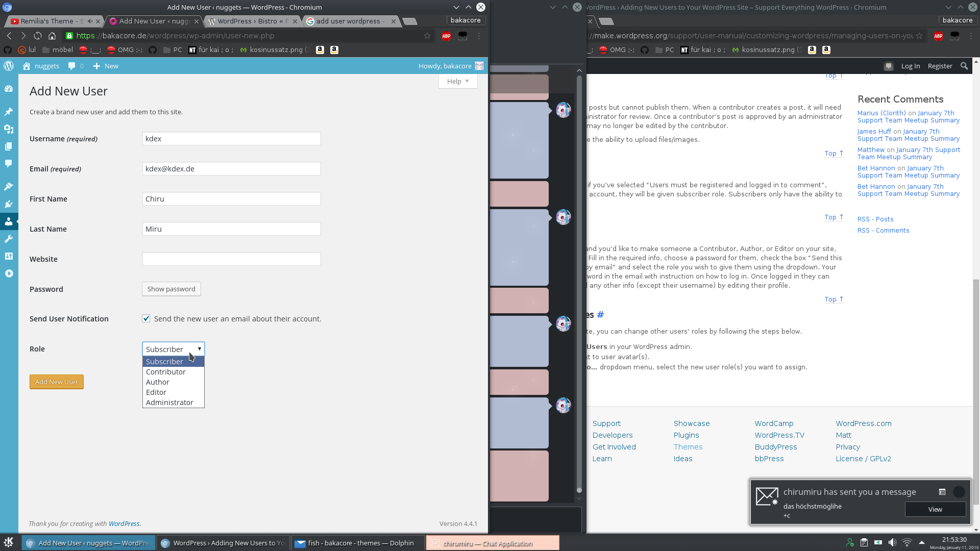Image resolution: width=980 pixels, height=551 pixels.
Task: Uncheck Send User Notification checkbox
Action: click(146, 318)
